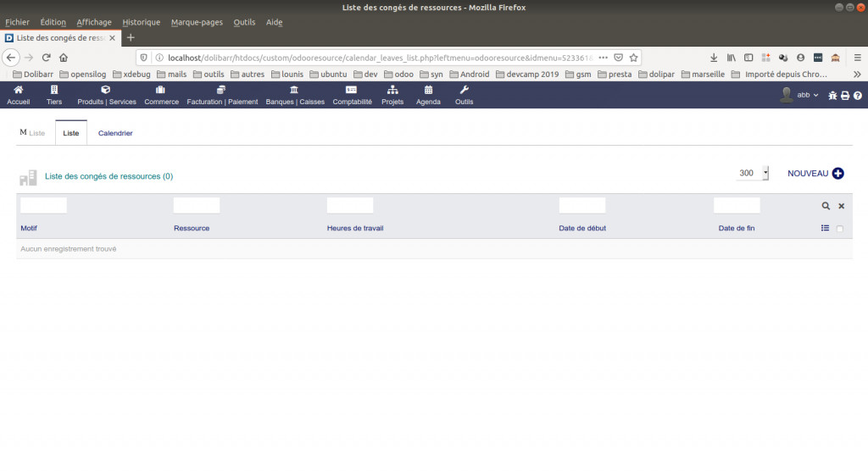Open the Accueil home module
The image size is (868, 471).
[18, 95]
